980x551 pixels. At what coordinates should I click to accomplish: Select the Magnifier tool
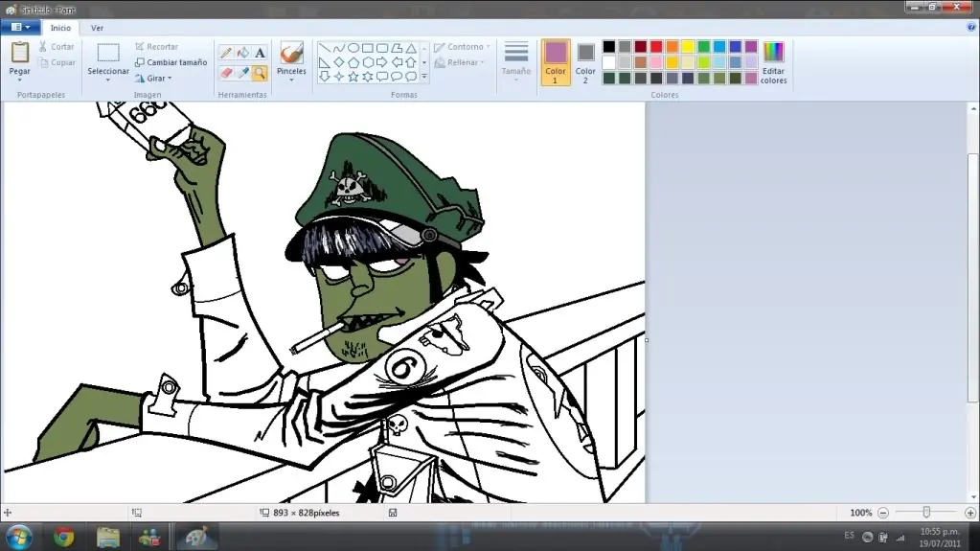click(260, 73)
